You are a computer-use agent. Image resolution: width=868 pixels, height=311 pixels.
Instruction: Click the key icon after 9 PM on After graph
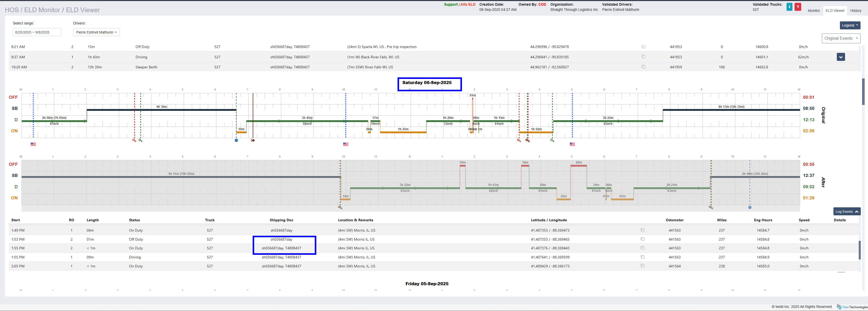tap(711, 207)
